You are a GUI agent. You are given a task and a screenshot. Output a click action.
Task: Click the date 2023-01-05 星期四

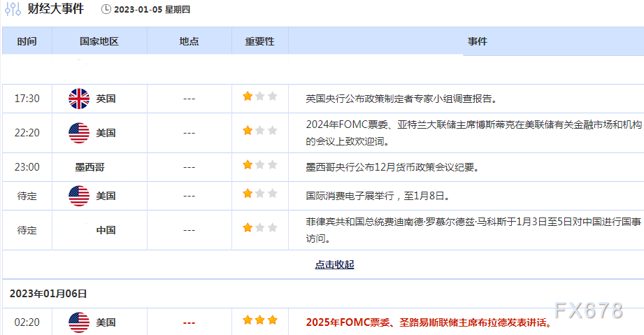click(x=152, y=10)
